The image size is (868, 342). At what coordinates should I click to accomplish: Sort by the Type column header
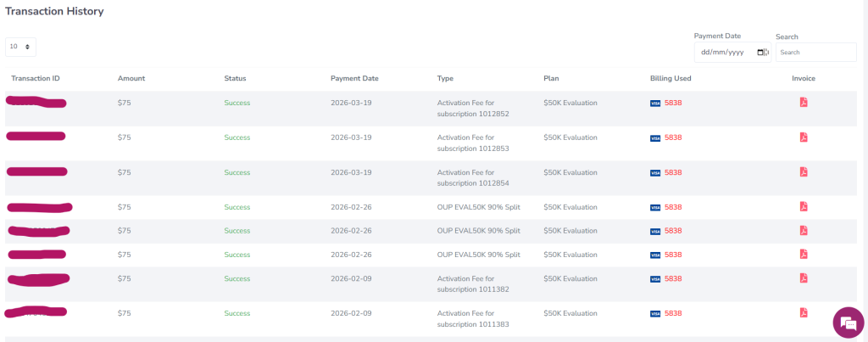coord(445,78)
